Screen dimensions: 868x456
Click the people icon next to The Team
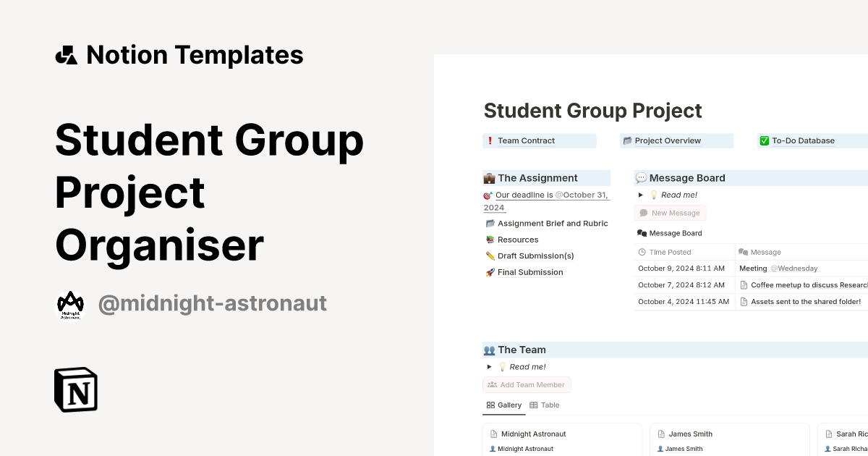(489, 350)
